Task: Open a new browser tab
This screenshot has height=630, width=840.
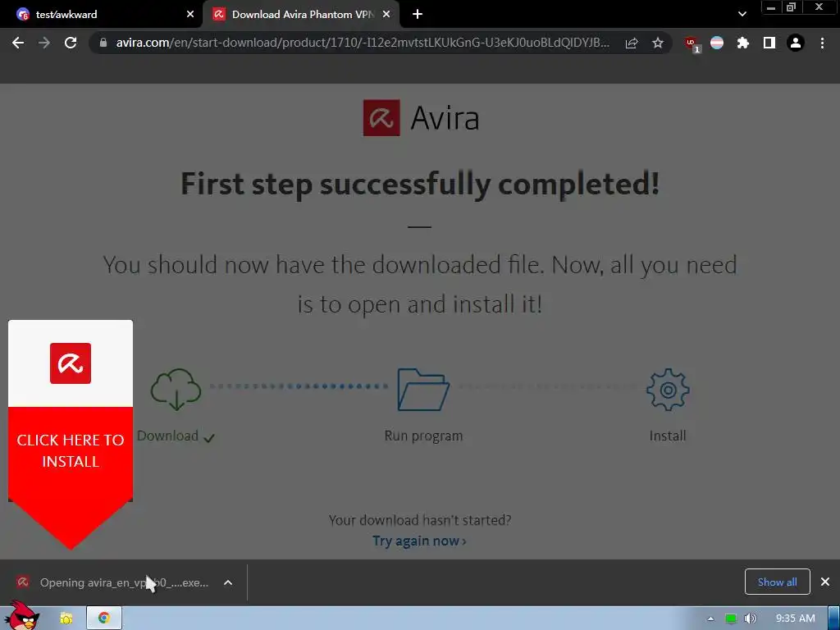Action: click(x=418, y=15)
